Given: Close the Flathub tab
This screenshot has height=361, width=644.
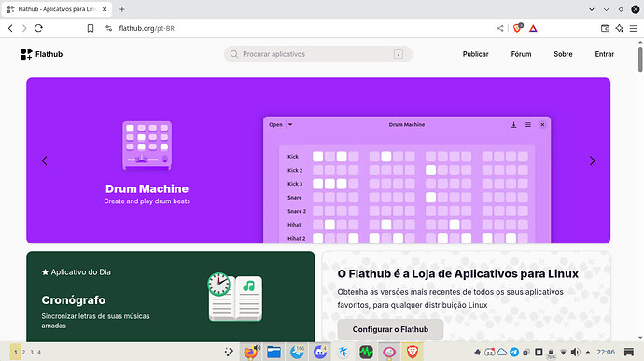Looking at the screenshot, I should click(105, 9).
